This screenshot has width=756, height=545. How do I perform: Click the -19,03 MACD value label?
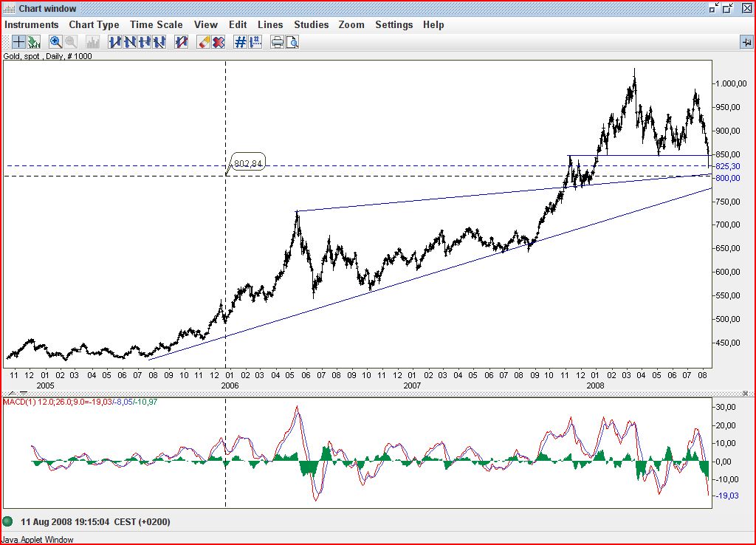726,496
